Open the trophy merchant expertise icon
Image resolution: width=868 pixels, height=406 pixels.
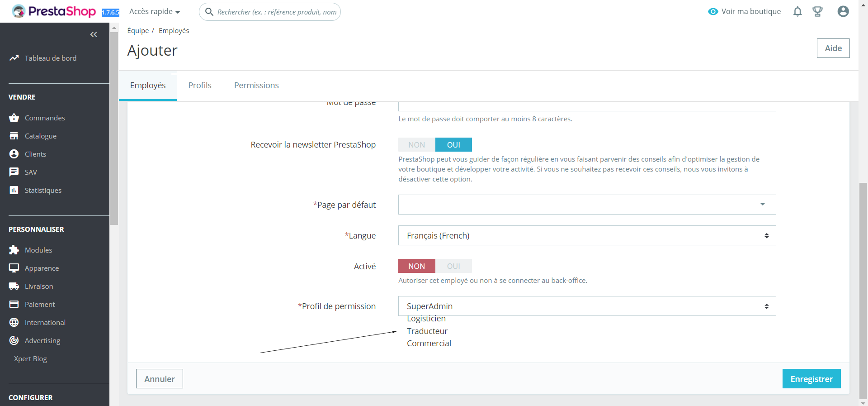point(817,11)
